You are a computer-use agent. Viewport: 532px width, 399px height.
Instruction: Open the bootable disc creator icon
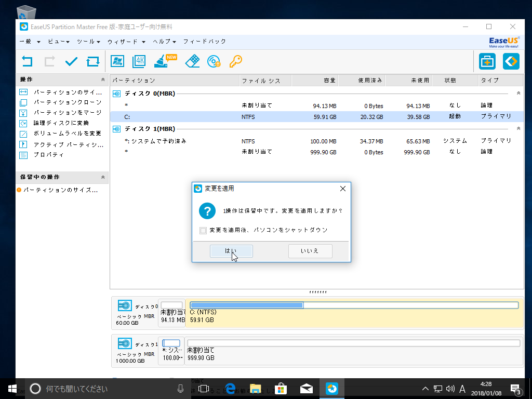pyautogui.click(x=214, y=61)
